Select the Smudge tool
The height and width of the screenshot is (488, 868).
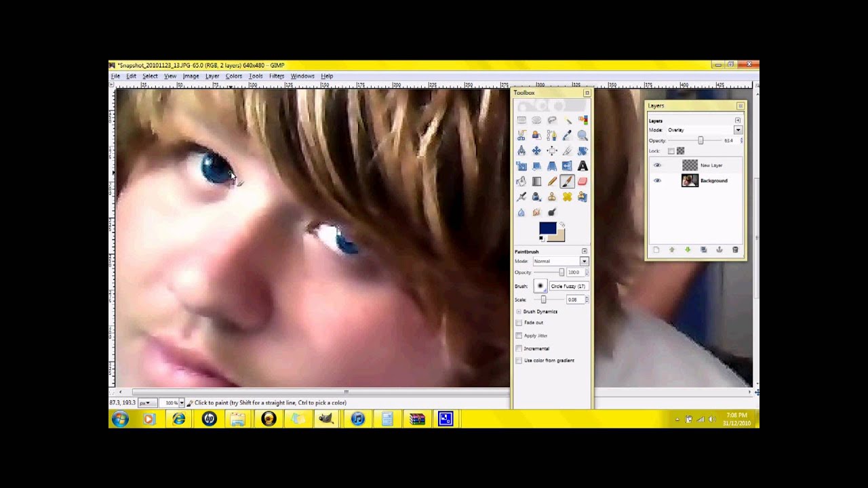[536, 212]
